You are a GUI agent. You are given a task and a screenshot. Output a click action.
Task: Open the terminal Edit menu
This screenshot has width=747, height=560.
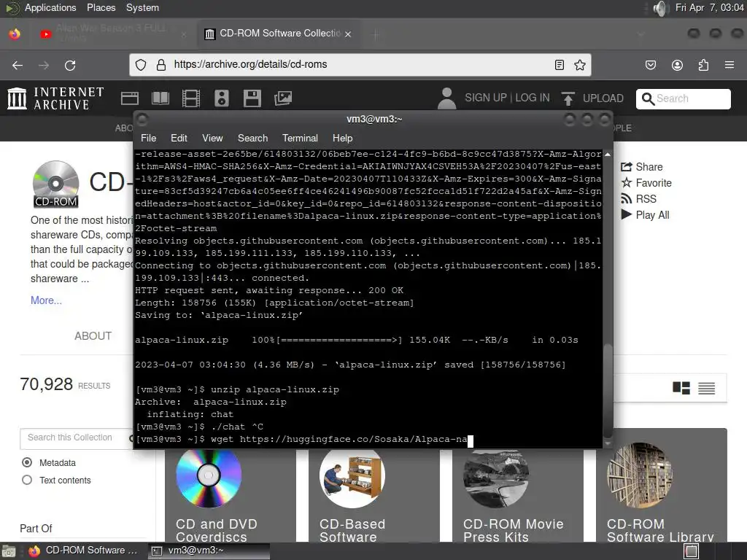tap(179, 138)
